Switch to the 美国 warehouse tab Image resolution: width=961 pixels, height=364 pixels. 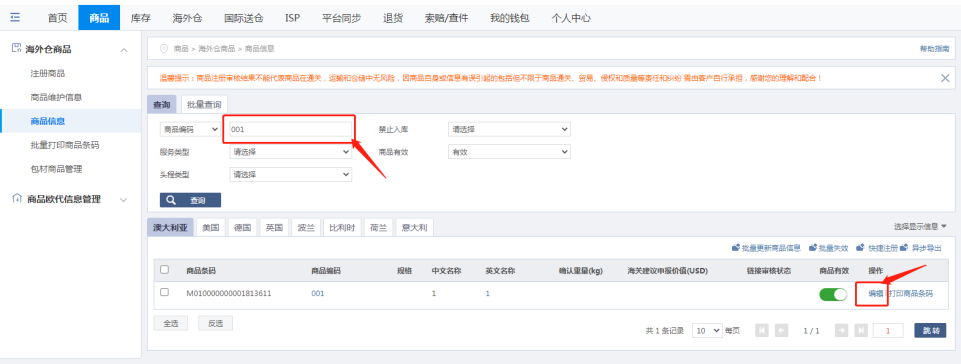[x=211, y=227]
